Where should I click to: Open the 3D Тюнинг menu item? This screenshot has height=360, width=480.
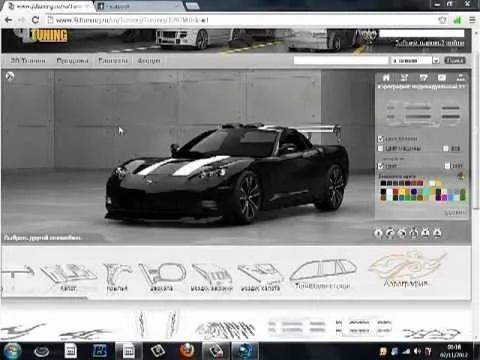click(28, 60)
